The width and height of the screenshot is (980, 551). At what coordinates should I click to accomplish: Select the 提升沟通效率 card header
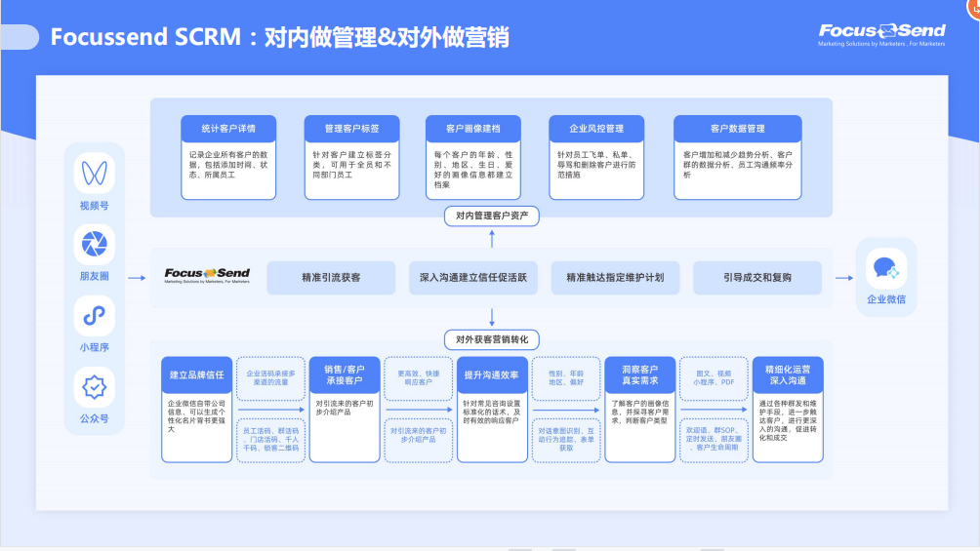point(492,374)
